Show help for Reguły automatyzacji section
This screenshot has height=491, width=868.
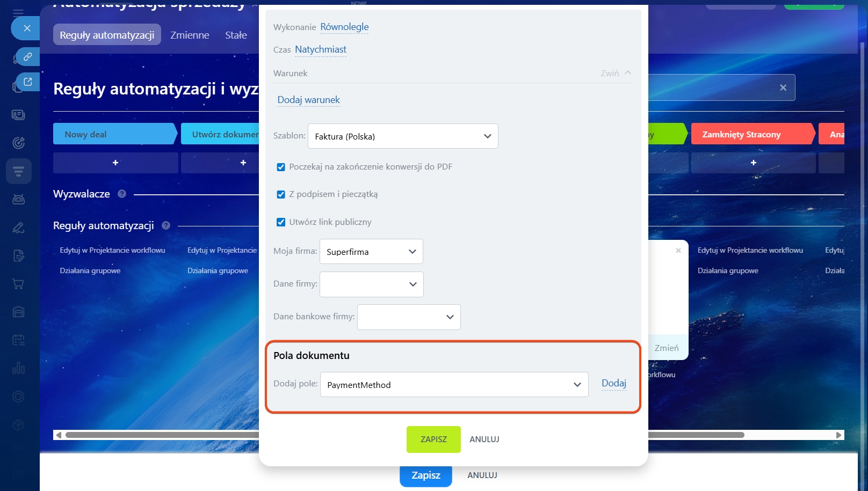[166, 225]
